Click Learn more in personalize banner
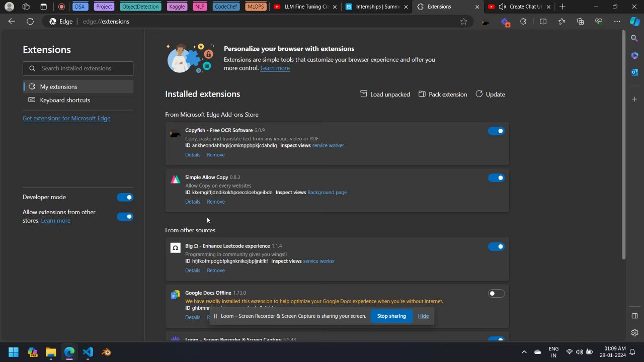 click(x=275, y=68)
